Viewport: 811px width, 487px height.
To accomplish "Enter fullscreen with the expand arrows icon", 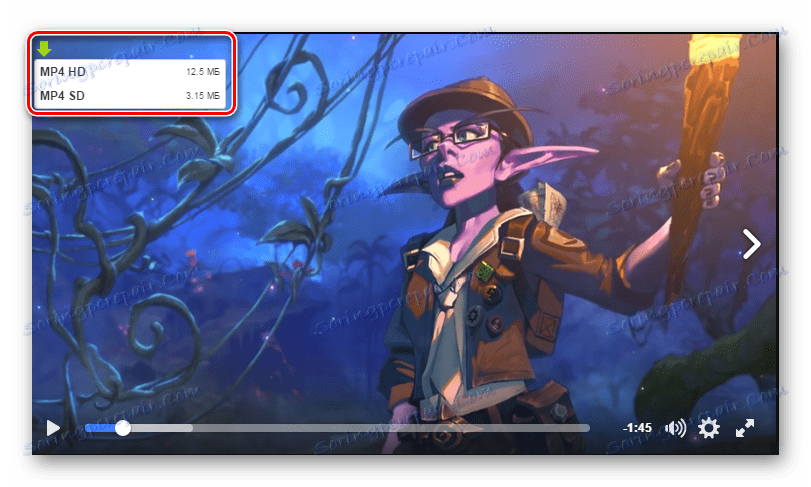I will [745, 428].
